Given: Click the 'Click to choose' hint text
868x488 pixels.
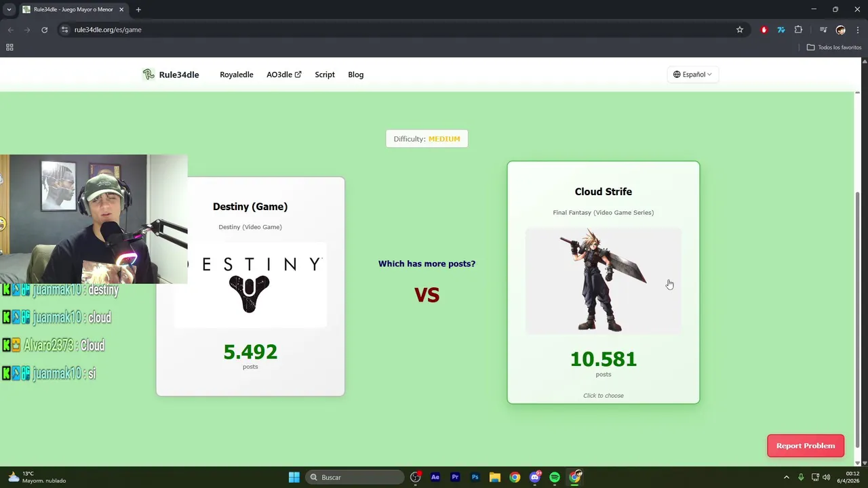Looking at the screenshot, I should 604,396.
